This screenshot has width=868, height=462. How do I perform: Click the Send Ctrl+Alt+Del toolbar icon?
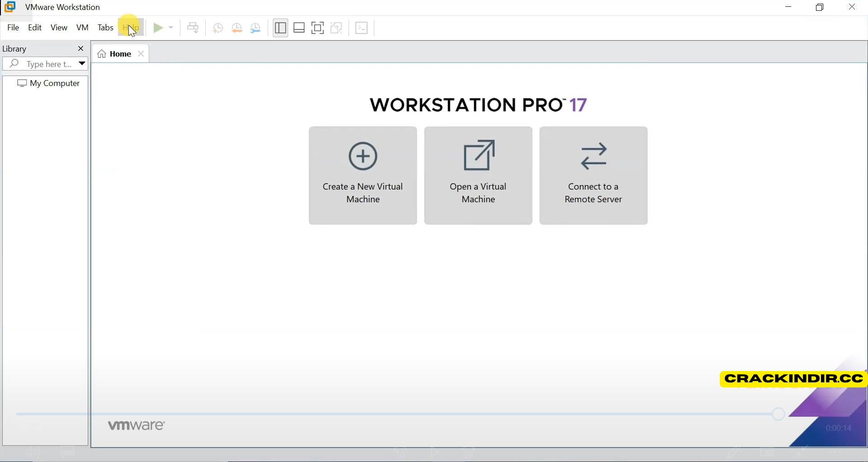tap(193, 28)
